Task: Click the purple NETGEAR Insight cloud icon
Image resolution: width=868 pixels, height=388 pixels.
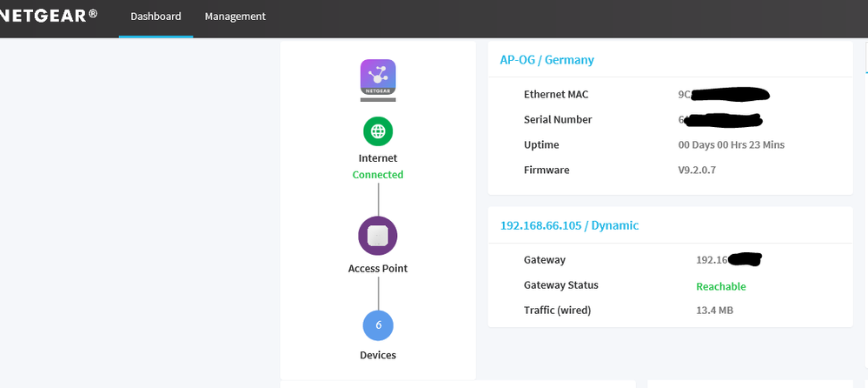Action: tap(378, 77)
